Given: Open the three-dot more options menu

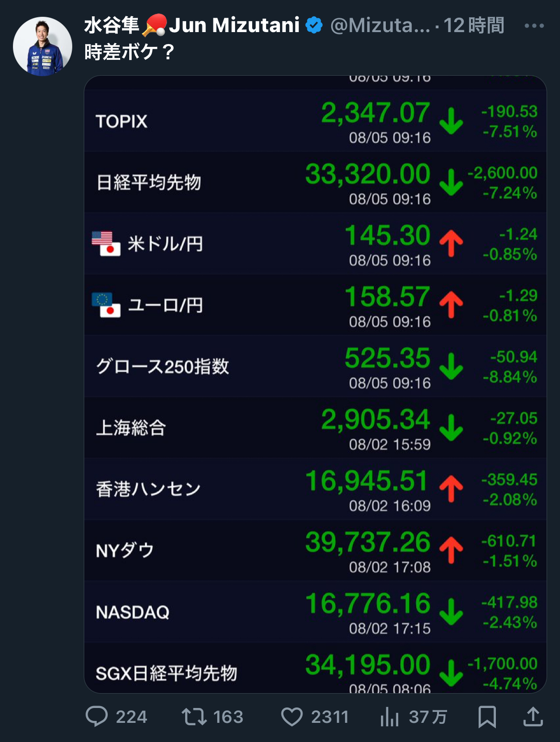Looking at the screenshot, I should pos(534,25).
